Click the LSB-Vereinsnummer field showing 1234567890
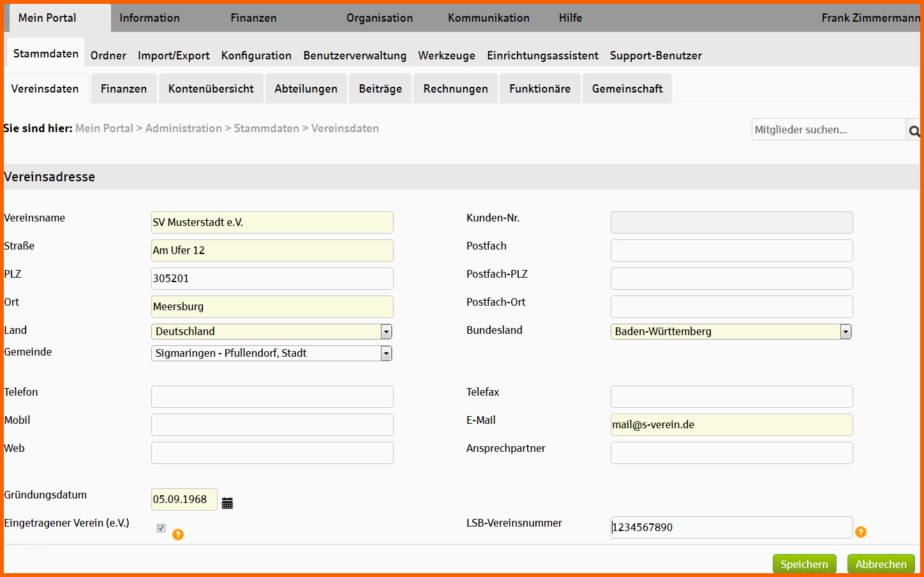Viewport: 924px width, 577px height. (732, 527)
